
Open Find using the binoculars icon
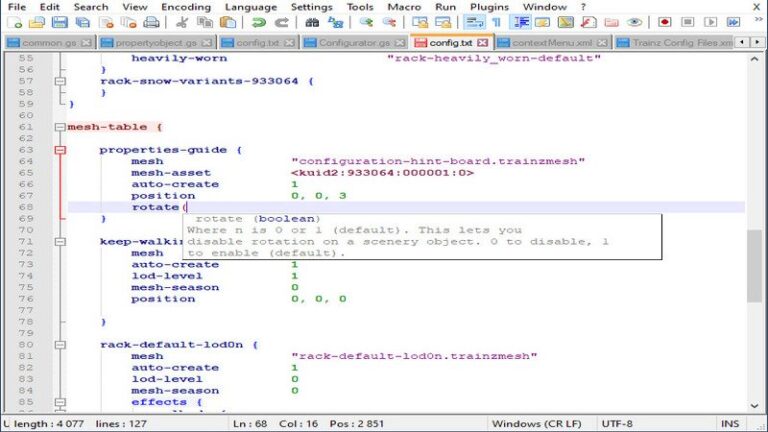pyautogui.click(x=319, y=22)
